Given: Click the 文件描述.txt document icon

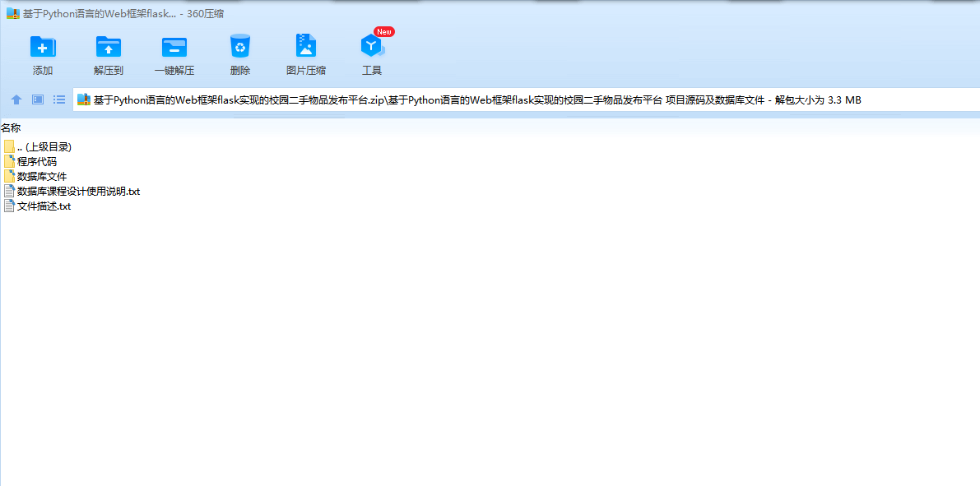Looking at the screenshot, I should pyautogui.click(x=9, y=206).
